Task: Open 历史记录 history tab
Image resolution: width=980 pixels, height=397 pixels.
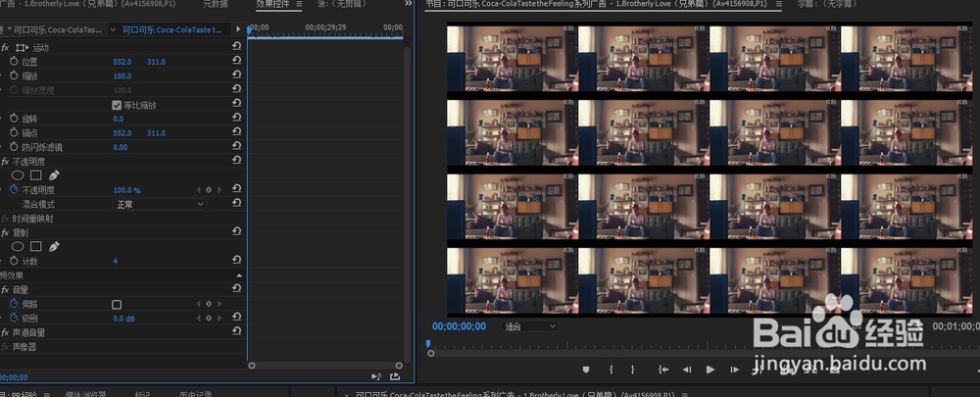Action: tap(196, 394)
